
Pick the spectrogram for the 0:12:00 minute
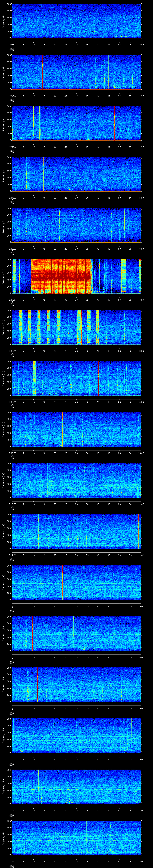[x=77, y=583]
